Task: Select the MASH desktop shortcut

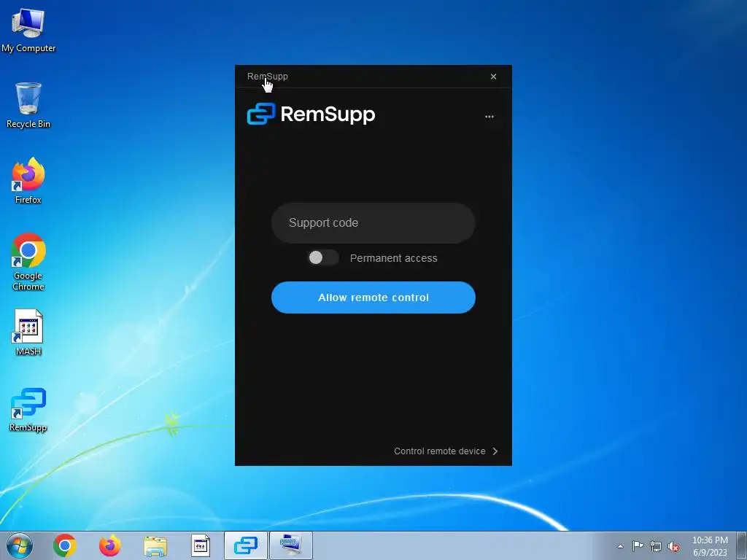Action: pos(28,332)
